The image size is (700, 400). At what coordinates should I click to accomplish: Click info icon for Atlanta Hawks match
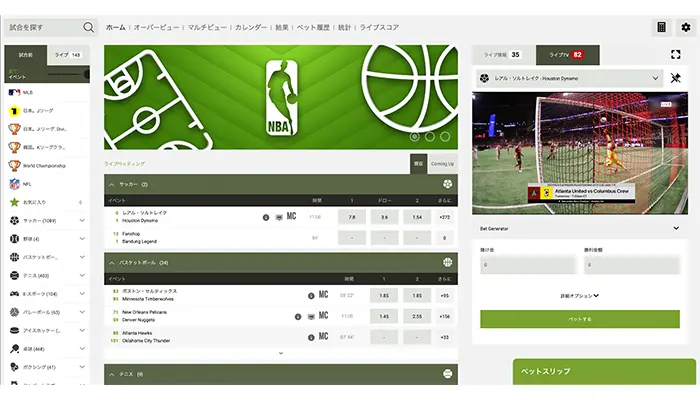(311, 338)
